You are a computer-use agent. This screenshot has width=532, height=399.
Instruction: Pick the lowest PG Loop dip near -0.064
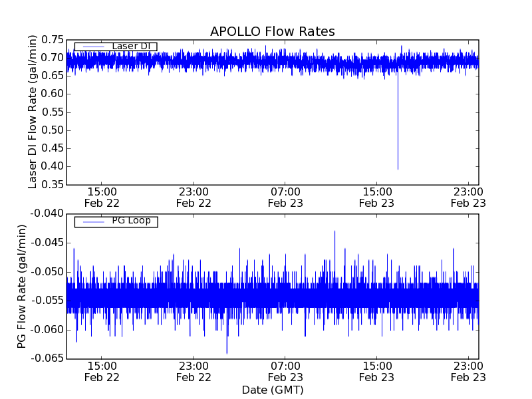227,352
